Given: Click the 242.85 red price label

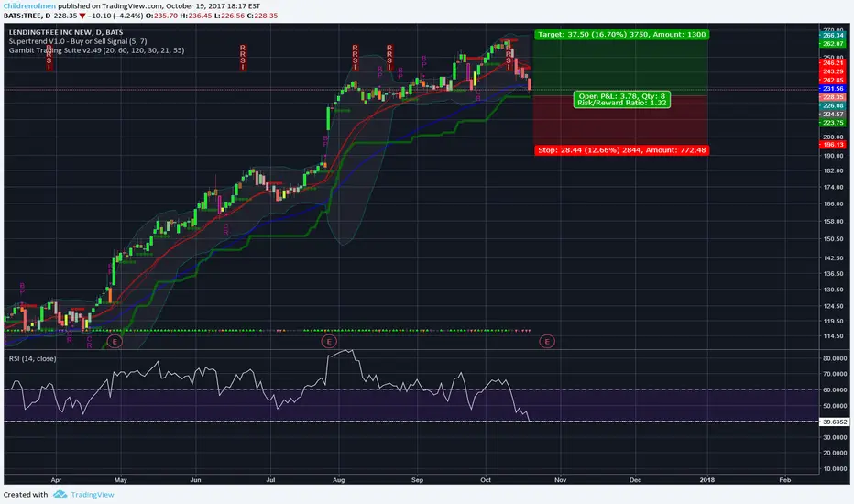Looking at the screenshot, I should point(833,80).
